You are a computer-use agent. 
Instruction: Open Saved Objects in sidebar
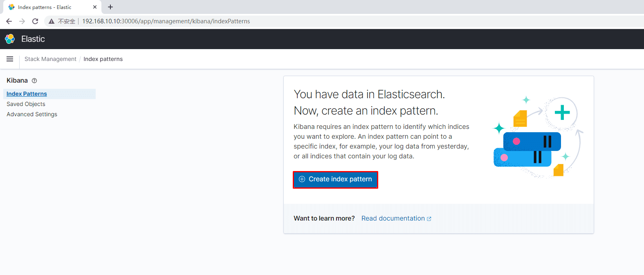26,104
